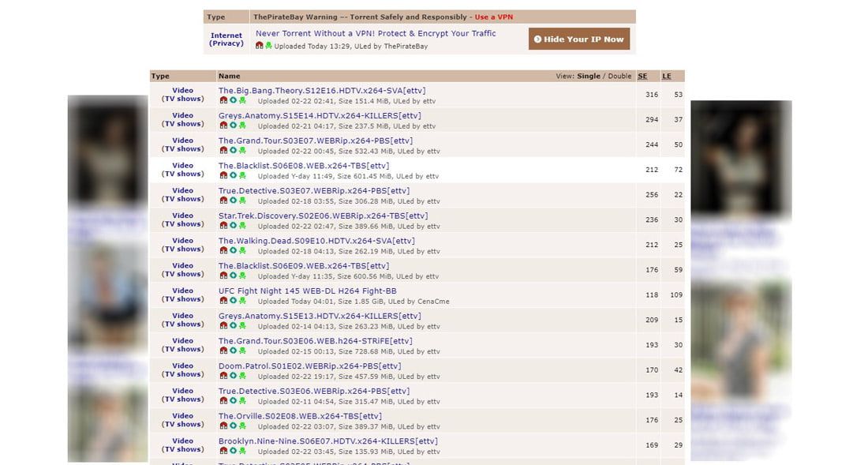Sort by the Type column header in torrent list

(160, 76)
